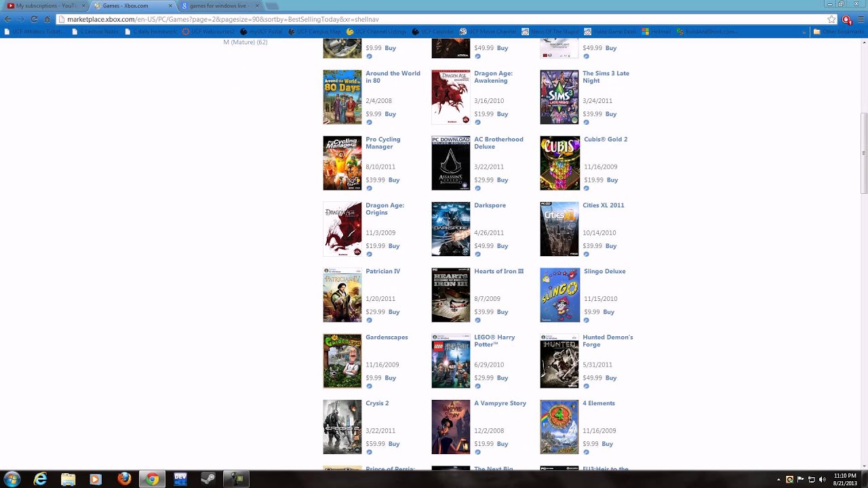
Task: Click the blue icon under Dragon Age: Awakening price
Action: (x=477, y=123)
